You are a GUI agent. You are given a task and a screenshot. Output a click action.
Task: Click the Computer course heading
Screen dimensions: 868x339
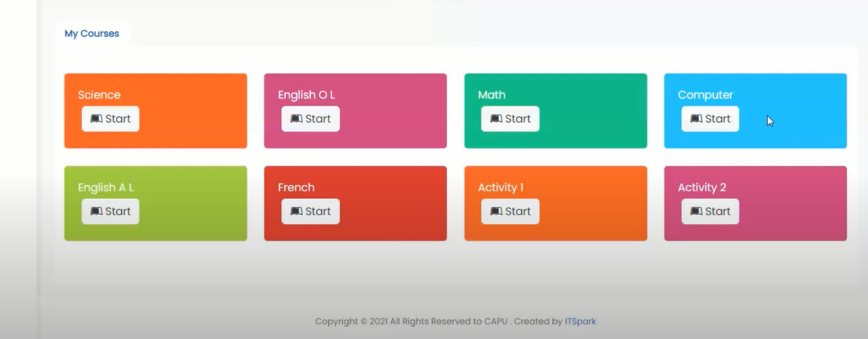[706, 95]
